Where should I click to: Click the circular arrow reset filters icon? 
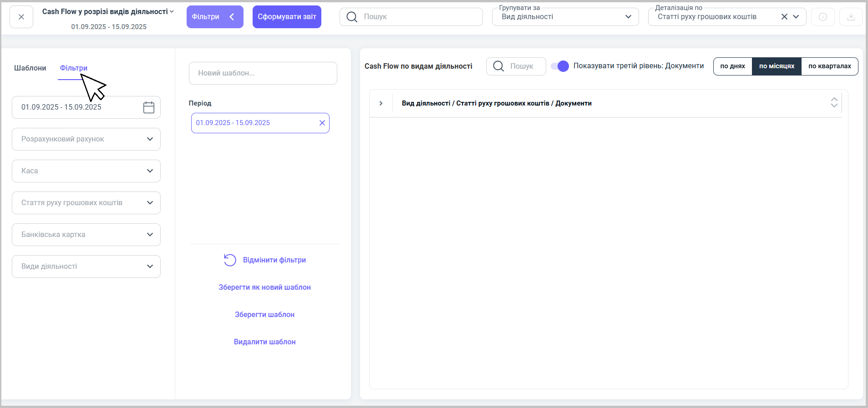(x=230, y=260)
